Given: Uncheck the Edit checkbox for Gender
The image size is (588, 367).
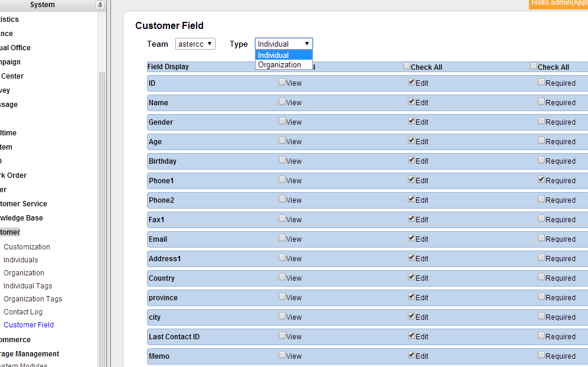Looking at the screenshot, I should (x=411, y=121).
